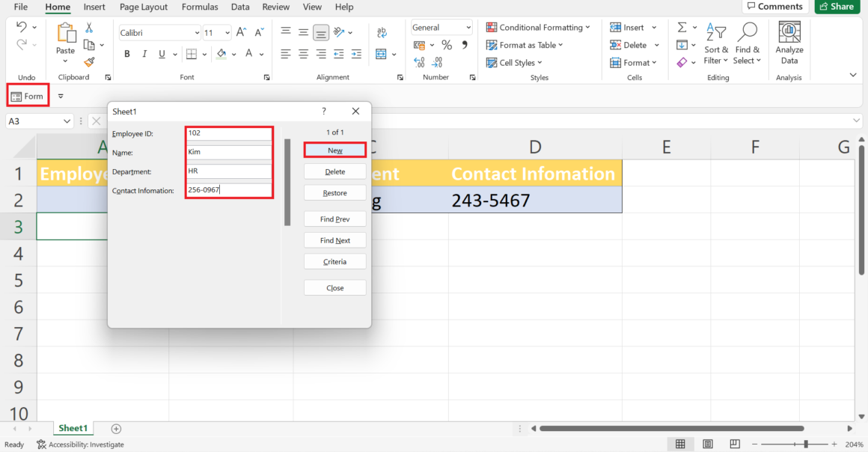Open the Form tool from Quick Access Toolbar

(x=27, y=96)
